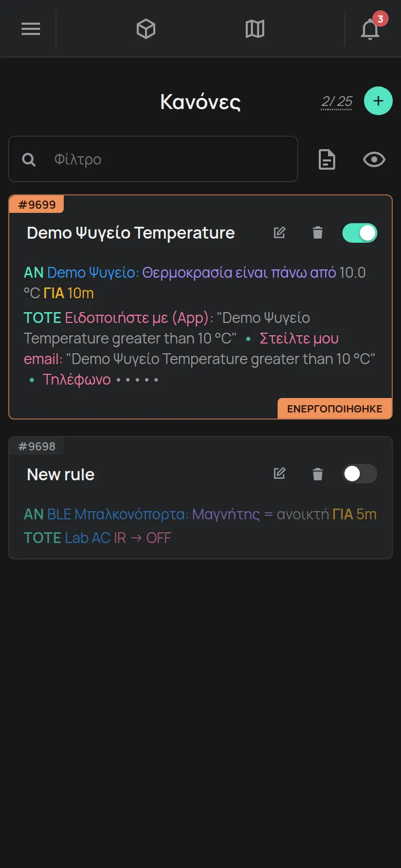This screenshot has height=868, width=401.
Task: Click the search magnifier icon
Action: pyautogui.click(x=29, y=159)
